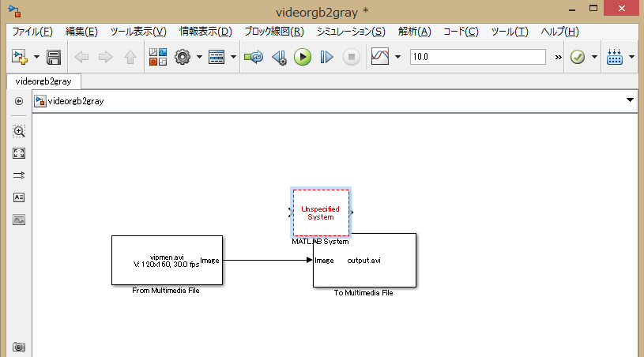Click Fit to View palette icon
The width and height of the screenshot is (644, 357).
point(19,153)
